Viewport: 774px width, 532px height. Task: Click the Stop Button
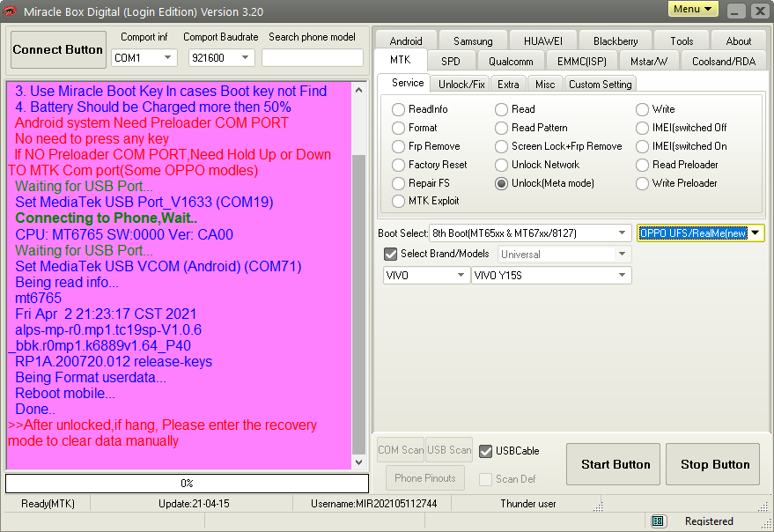coord(712,464)
